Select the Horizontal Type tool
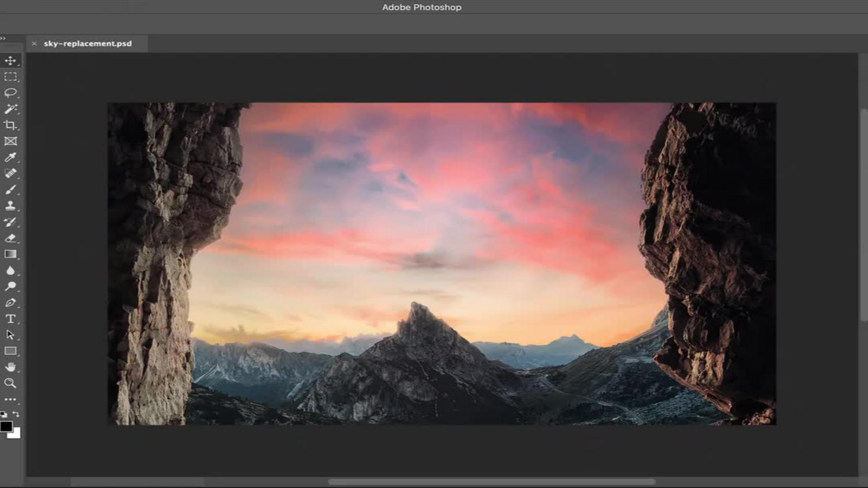 (10, 319)
